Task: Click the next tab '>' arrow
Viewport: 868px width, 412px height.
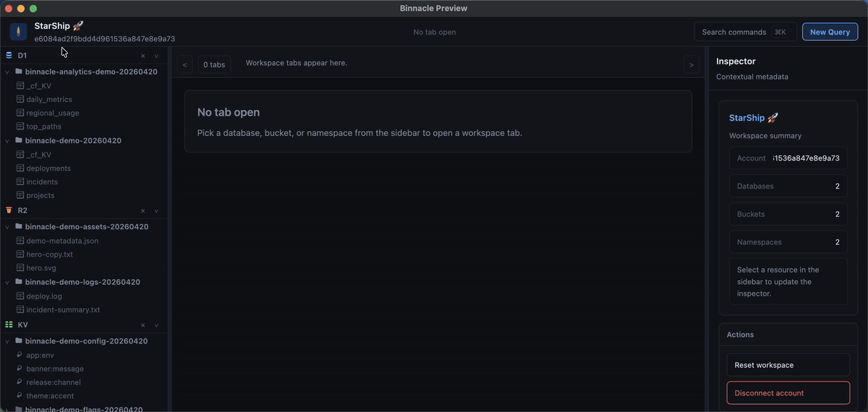Action: click(692, 64)
